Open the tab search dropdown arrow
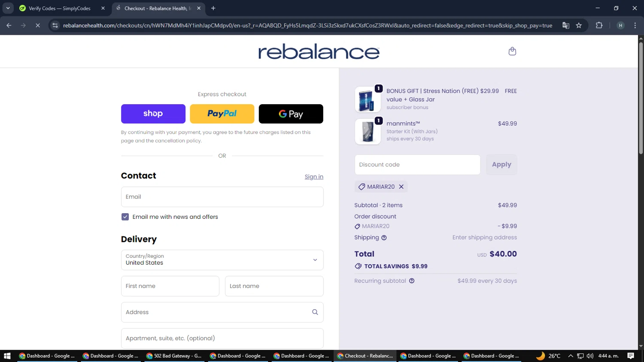This screenshot has width=644, height=362. click(x=8, y=8)
